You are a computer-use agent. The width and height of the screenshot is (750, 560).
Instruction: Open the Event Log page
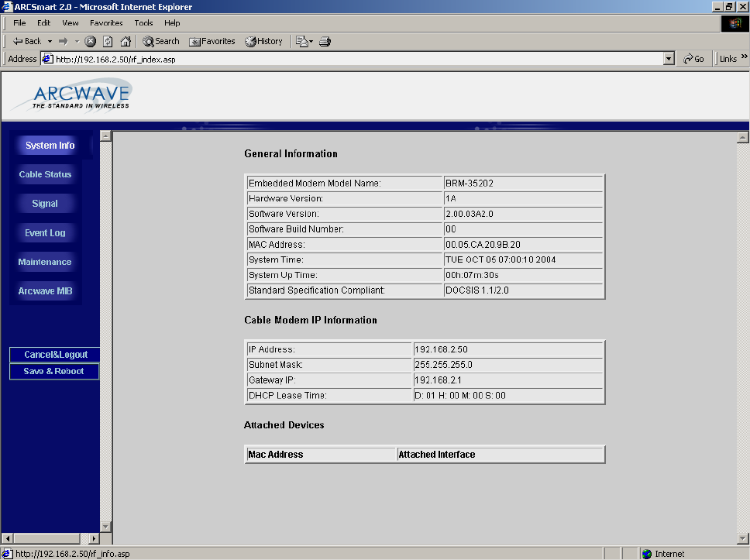click(45, 233)
